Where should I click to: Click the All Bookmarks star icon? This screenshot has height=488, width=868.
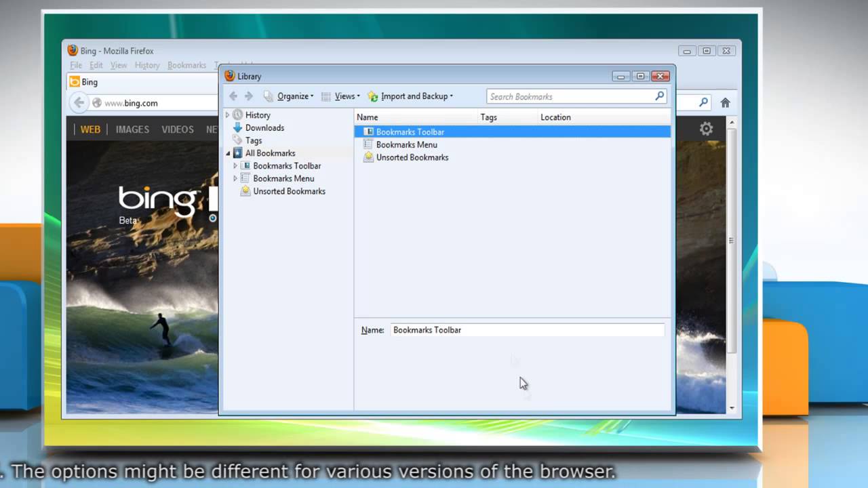tap(237, 153)
